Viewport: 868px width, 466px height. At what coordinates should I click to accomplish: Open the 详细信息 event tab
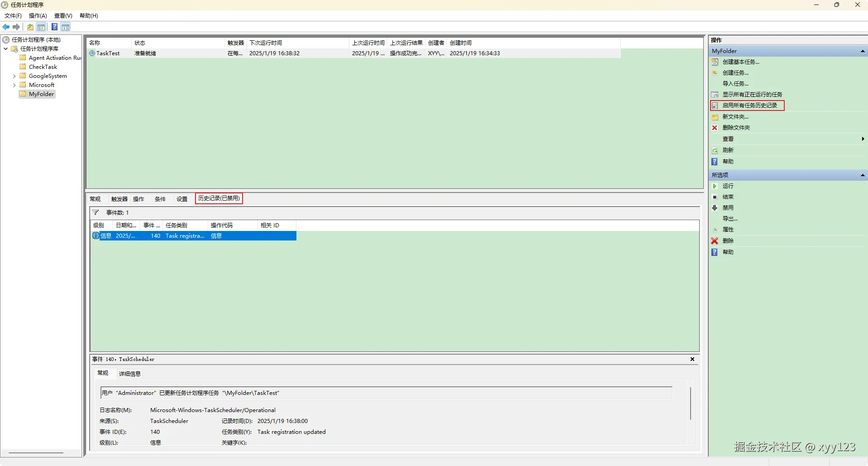pos(130,374)
